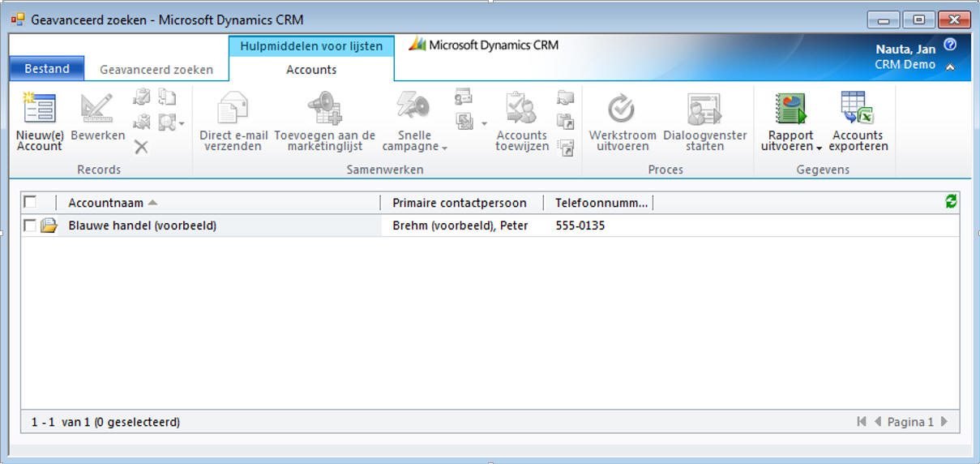The height and width of the screenshot is (464, 980).
Task: Click the e-mail link icon in Samenwerken
Action: click(566, 147)
